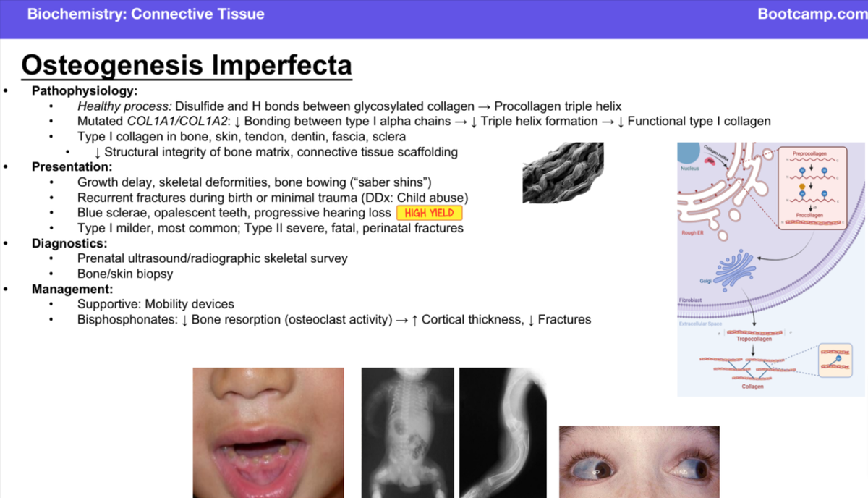The image size is (868, 498).
Task: Click the "Prenatal ultrasound/radiographic skeletal survey" bullet
Action: tap(213, 258)
